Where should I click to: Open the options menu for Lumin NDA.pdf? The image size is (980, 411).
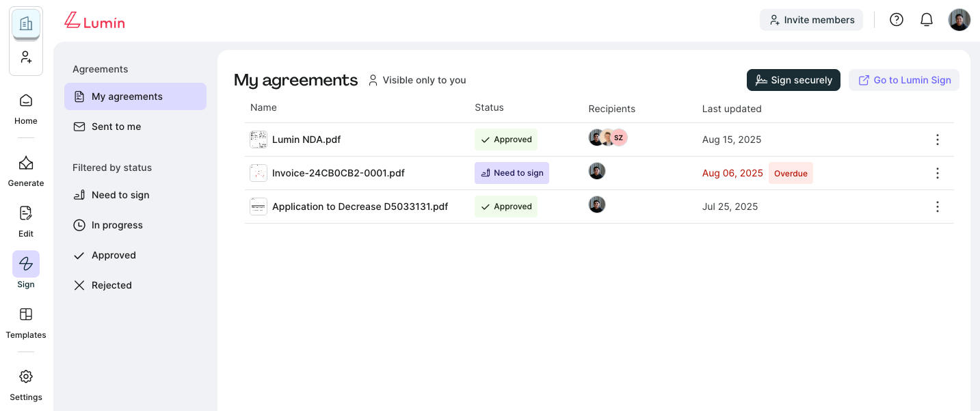click(938, 140)
